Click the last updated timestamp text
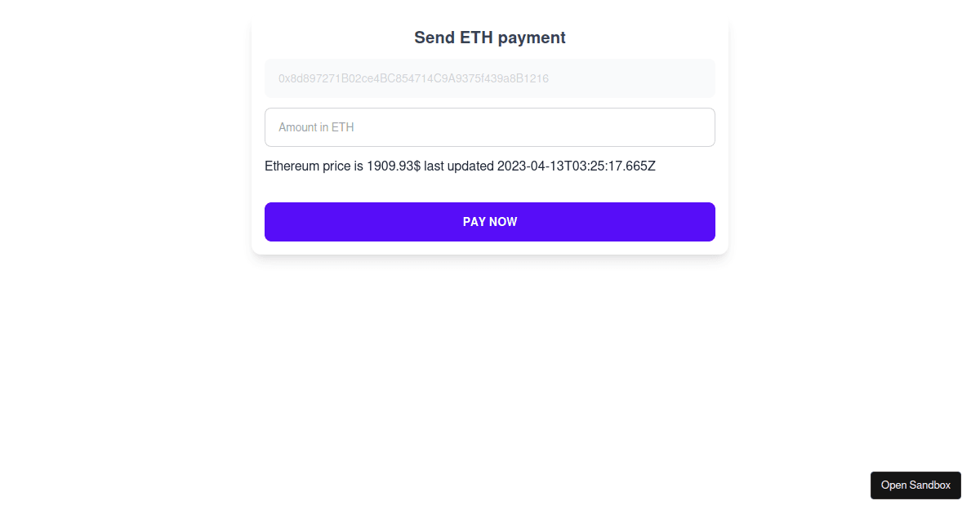980x514 pixels. coord(576,166)
